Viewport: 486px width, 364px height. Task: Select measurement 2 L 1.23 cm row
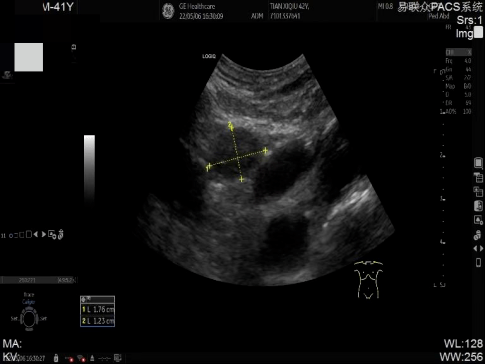[98, 321]
